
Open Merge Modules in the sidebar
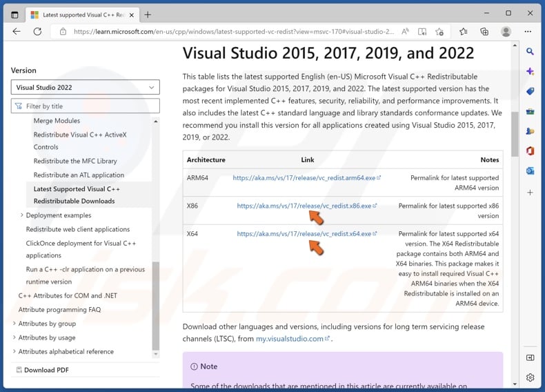[x=57, y=121]
